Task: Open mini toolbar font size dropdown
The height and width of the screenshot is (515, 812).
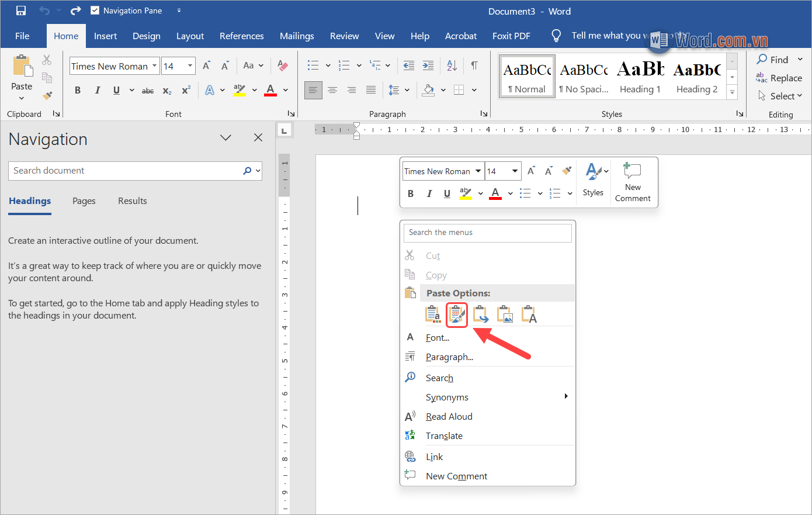Action: pos(515,171)
